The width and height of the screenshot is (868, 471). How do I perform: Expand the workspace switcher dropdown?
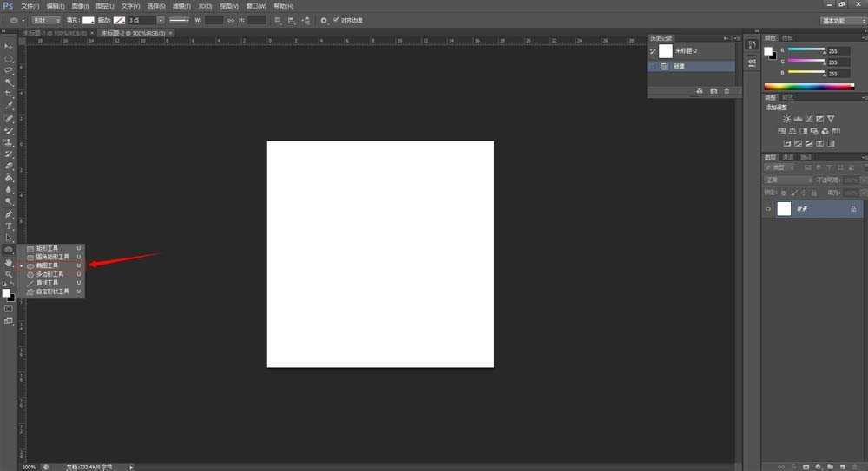point(841,20)
